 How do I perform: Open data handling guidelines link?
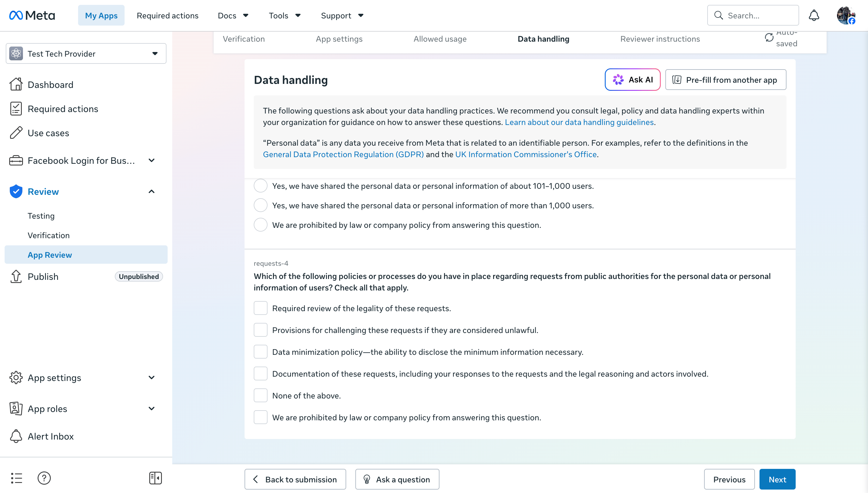[579, 122]
